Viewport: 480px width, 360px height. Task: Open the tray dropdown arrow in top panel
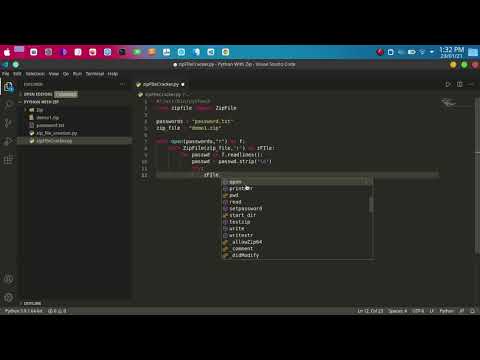click(432, 52)
